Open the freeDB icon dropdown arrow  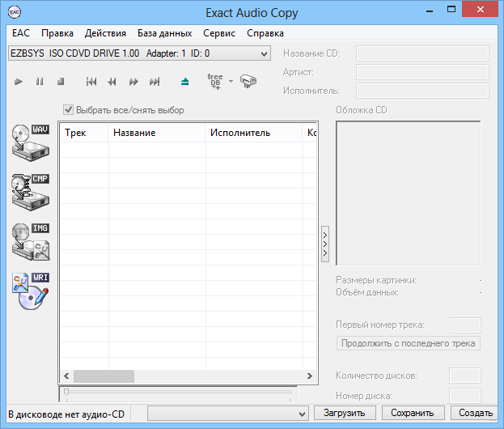231,82
